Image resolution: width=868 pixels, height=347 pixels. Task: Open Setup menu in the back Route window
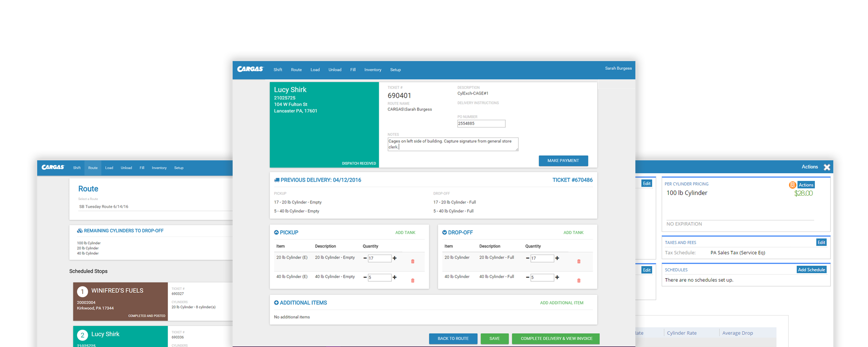click(x=179, y=168)
